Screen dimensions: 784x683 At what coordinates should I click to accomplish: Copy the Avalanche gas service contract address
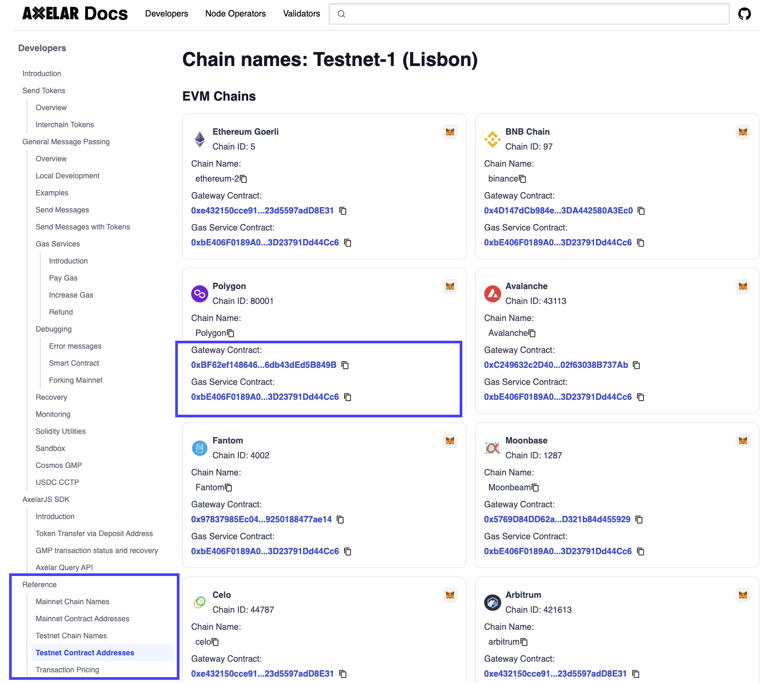[640, 397]
